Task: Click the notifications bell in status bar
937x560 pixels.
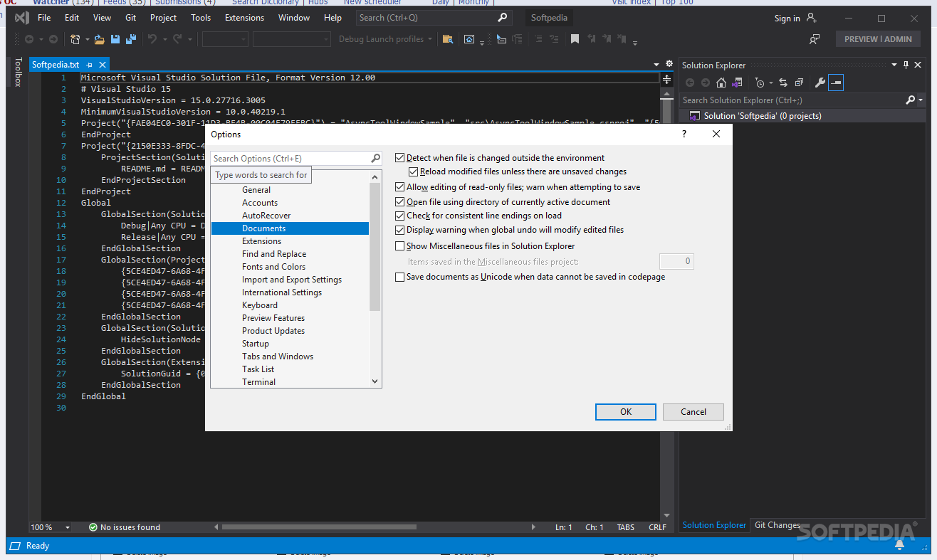Action: [x=899, y=546]
